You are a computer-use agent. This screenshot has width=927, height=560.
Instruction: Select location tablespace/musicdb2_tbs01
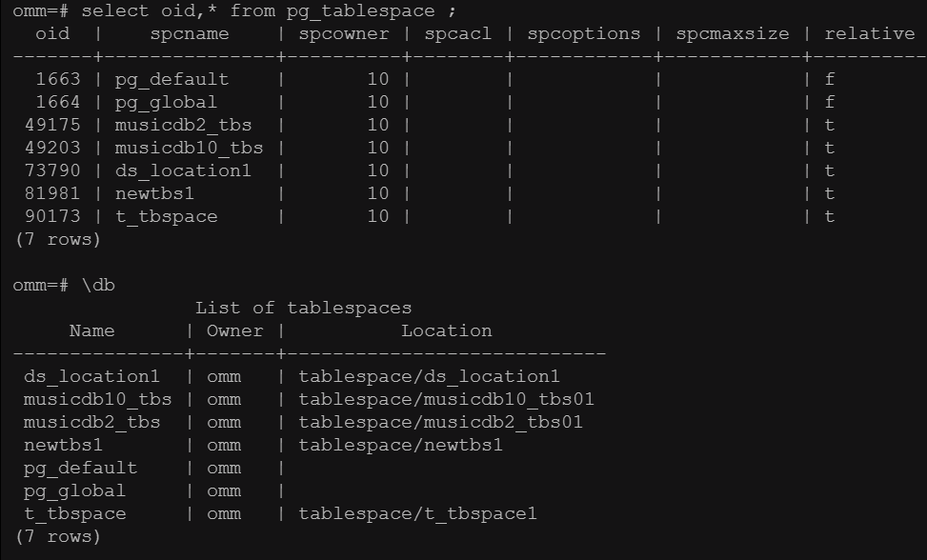coord(440,422)
